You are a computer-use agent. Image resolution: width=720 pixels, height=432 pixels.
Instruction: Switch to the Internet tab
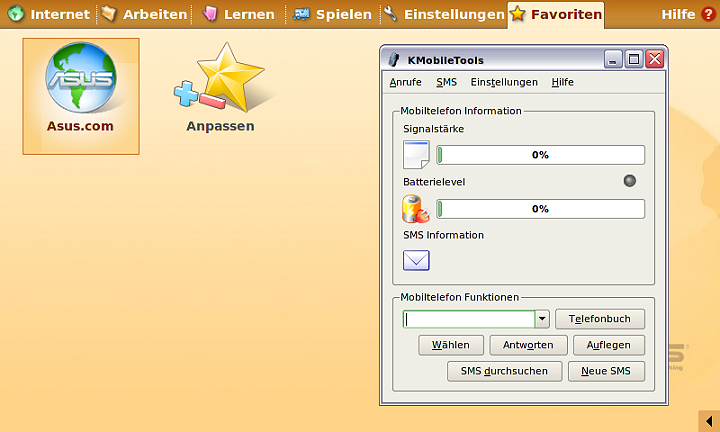point(50,14)
